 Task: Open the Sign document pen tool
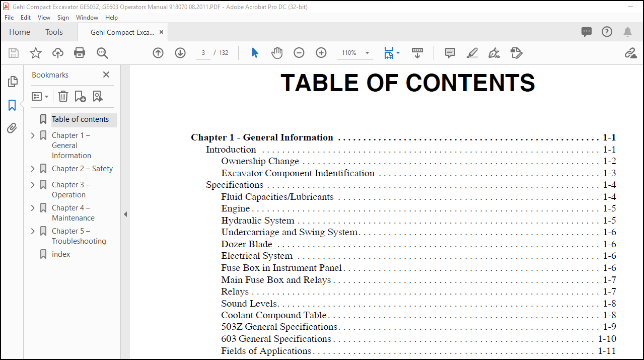494,53
